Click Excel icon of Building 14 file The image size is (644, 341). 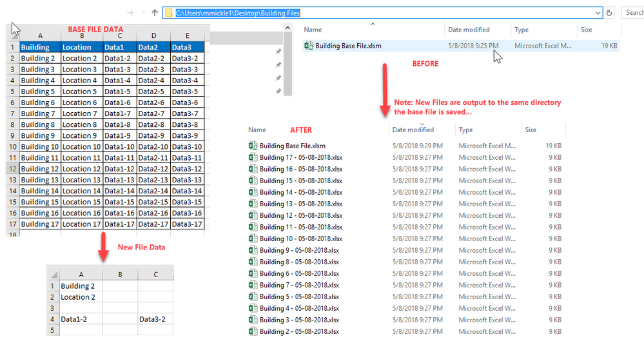(x=253, y=192)
